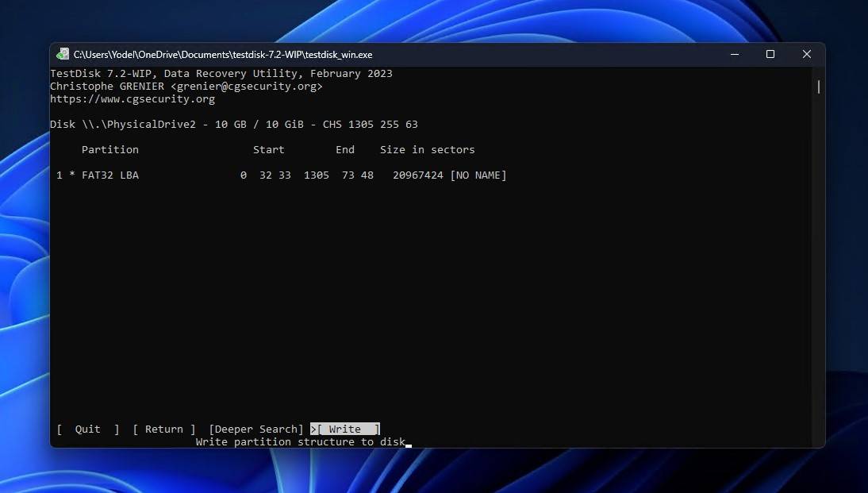Click the https://www.cgsecurity.org URL text
The width and height of the screenshot is (868, 493).
pyautogui.click(x=133, y=99)
